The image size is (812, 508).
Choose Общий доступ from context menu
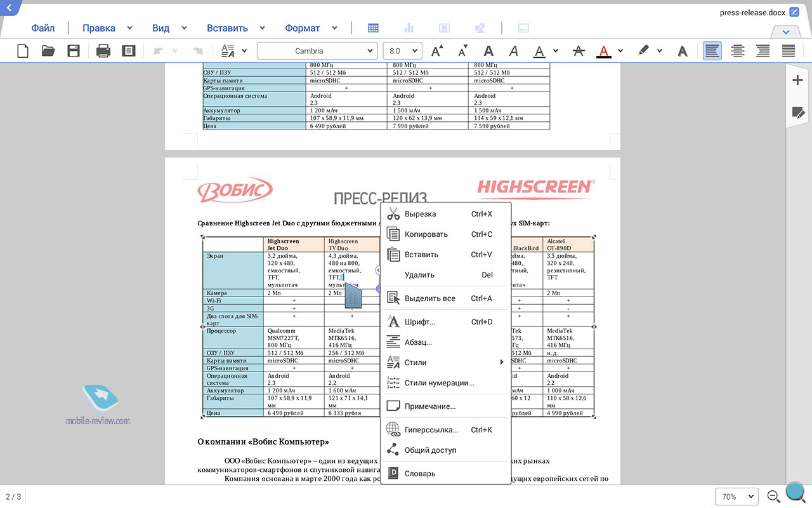[x=445, y=450]
